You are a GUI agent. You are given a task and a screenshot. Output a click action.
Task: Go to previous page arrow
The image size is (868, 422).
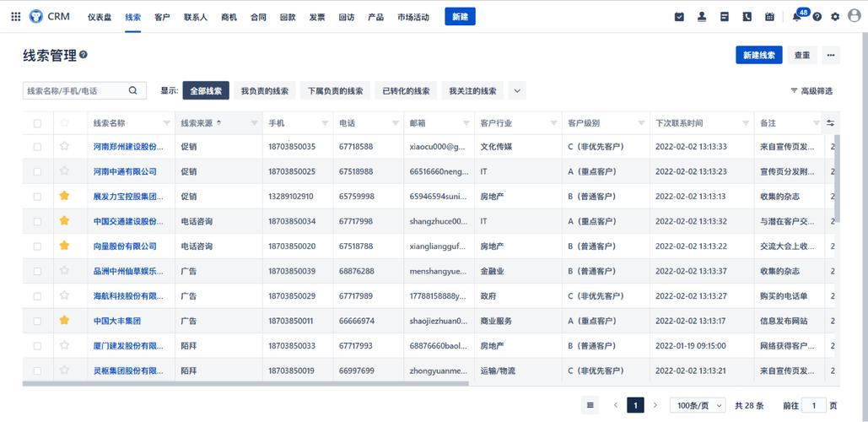(616, 405)
